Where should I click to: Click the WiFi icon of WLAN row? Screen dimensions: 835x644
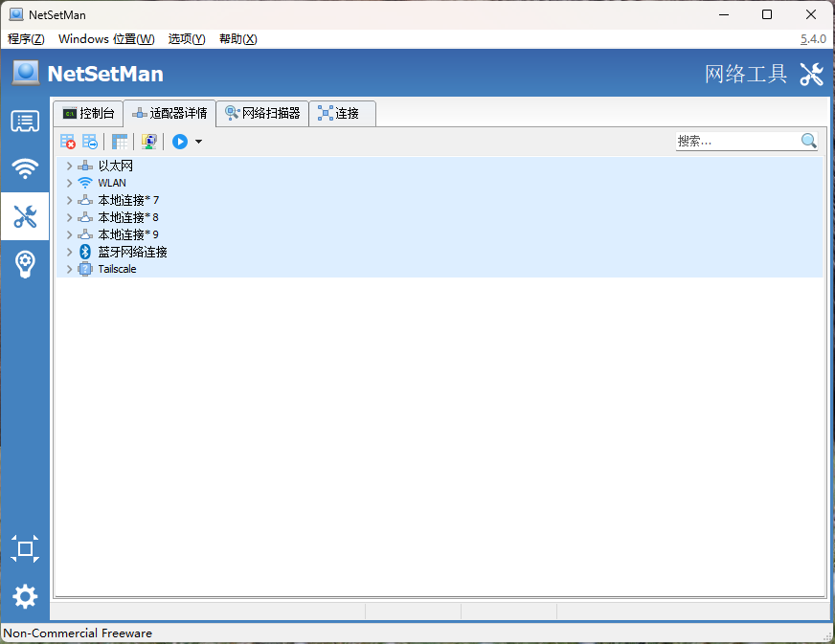pos(85,183)
